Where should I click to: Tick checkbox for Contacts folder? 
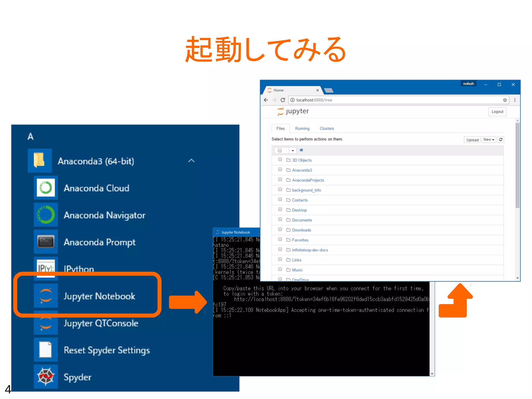pyautogui.click(x=280, y=199)
